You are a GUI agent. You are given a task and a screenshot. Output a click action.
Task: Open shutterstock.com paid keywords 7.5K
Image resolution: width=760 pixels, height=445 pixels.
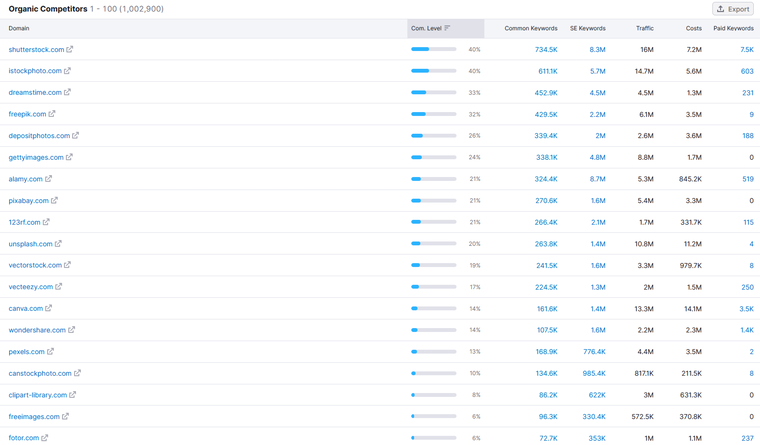(747, 49)
